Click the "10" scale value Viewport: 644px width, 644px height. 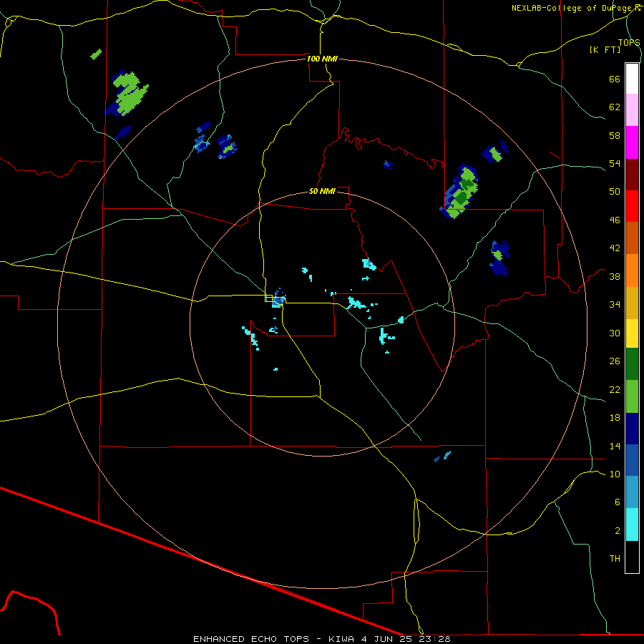click(x=615, y=474)
